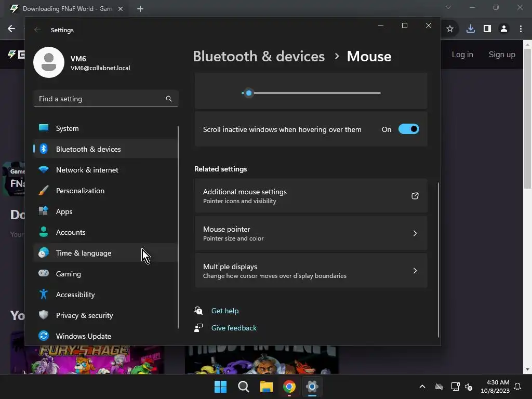Click the Privacy shield icon
The image size is (532, 399).
point(44,315)
